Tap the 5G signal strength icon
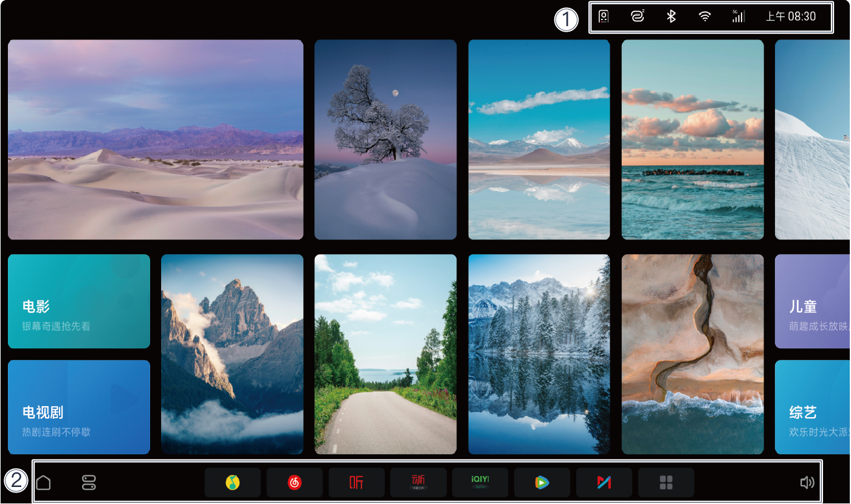 739,16
